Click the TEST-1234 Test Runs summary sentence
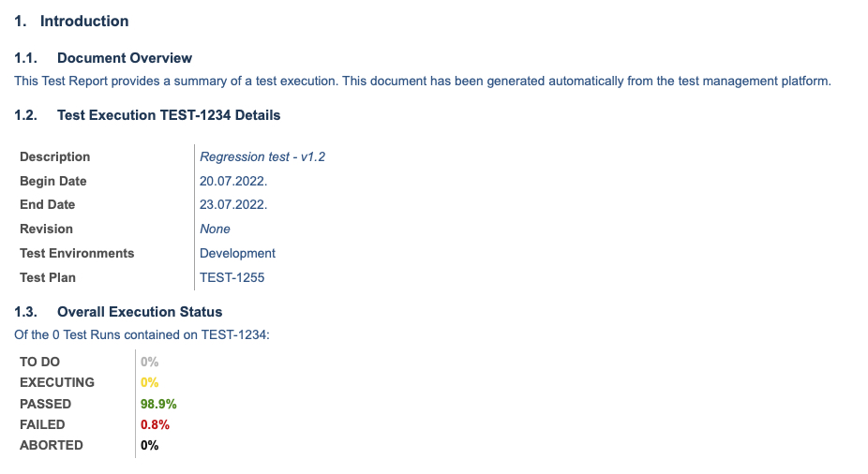 pyautogui.click(x=142, y=335)
